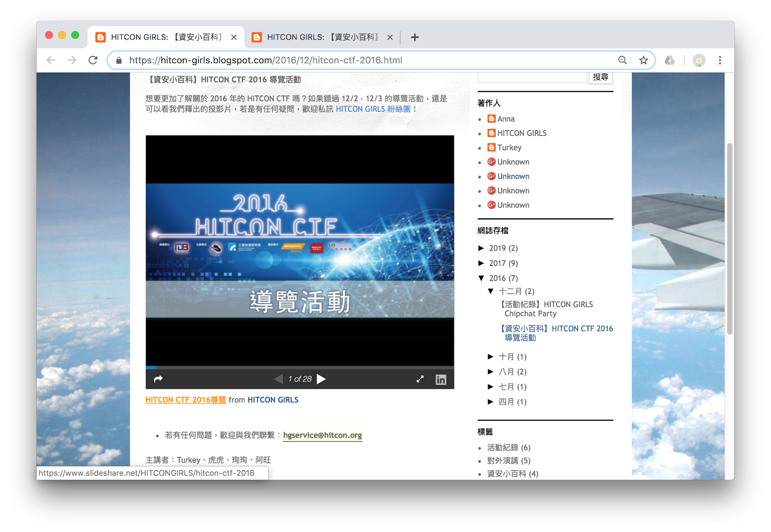Open the 對外演講 label
This screenshot has width=771, height=532.
pyautogui.click(x=503, y=461)
